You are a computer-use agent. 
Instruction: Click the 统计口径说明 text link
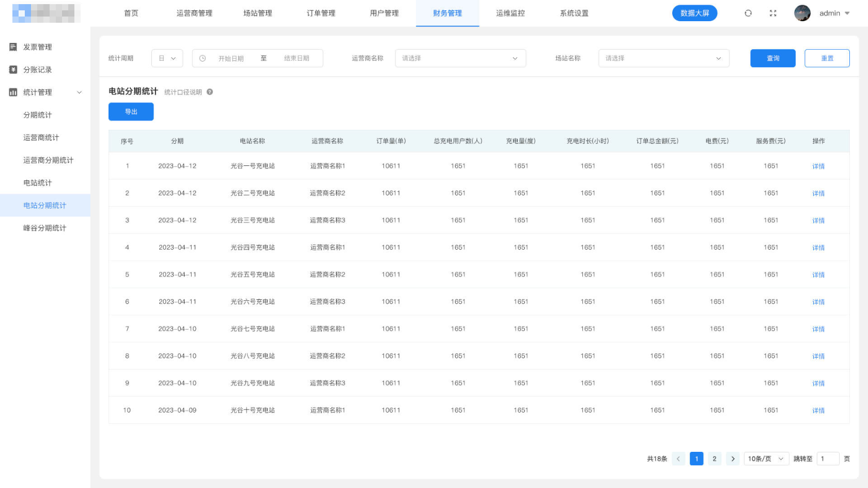pos(183,92)
